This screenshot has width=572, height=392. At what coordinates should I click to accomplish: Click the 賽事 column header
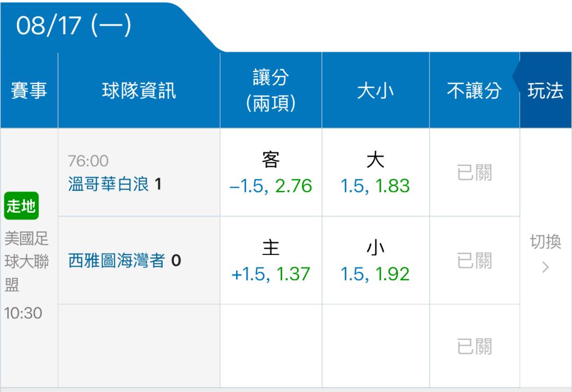[29, 90]
